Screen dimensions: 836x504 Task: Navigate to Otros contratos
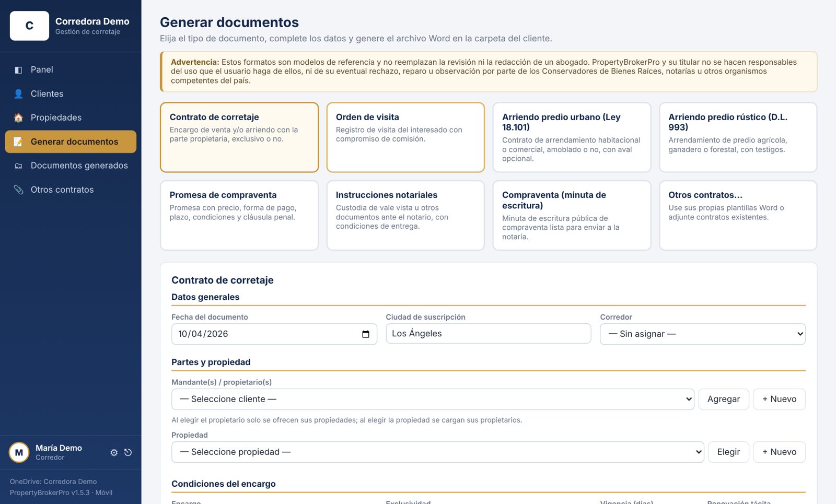71,190
